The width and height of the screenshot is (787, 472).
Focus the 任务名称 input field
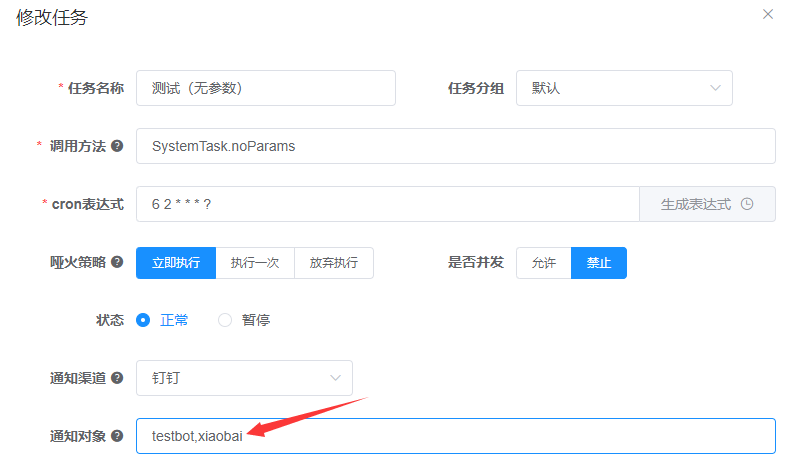click(x=265, y=88)
